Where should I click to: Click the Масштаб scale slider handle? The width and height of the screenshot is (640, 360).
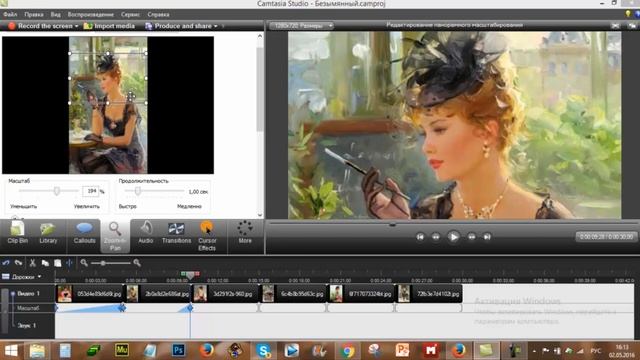coord(57,191)
